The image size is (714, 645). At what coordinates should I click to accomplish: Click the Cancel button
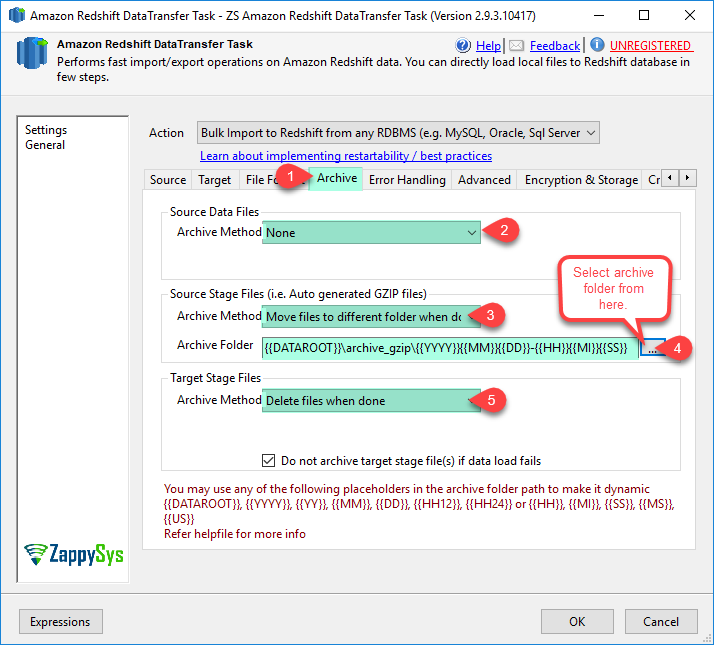tap(661, 621)
